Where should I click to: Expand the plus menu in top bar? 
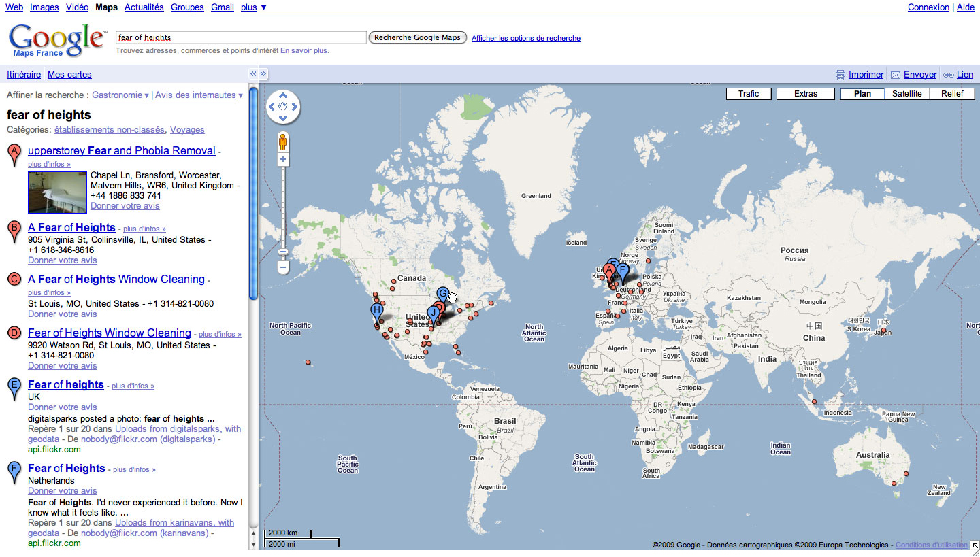point(254,7)
